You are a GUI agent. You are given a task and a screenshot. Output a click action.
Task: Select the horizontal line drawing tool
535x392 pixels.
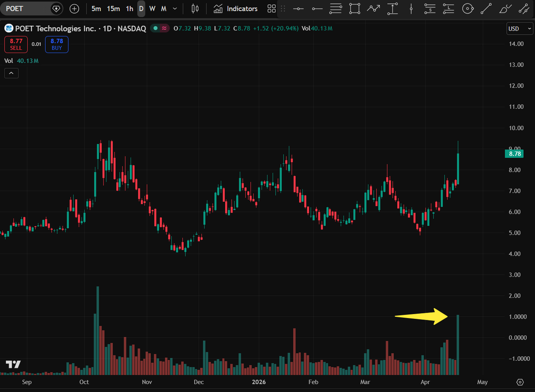tap(298, 8)
